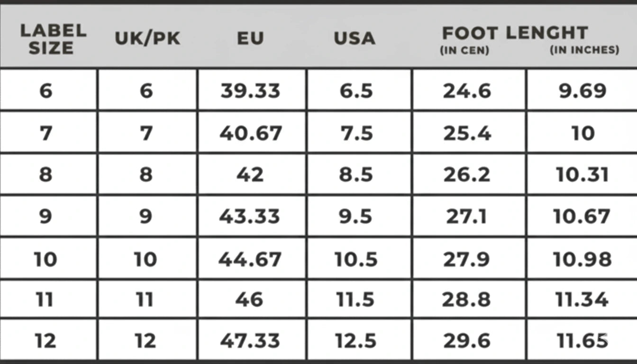Select the EU size 42 cell
The width and height of the screenshot is (637, 364).
tap(250, 175)
